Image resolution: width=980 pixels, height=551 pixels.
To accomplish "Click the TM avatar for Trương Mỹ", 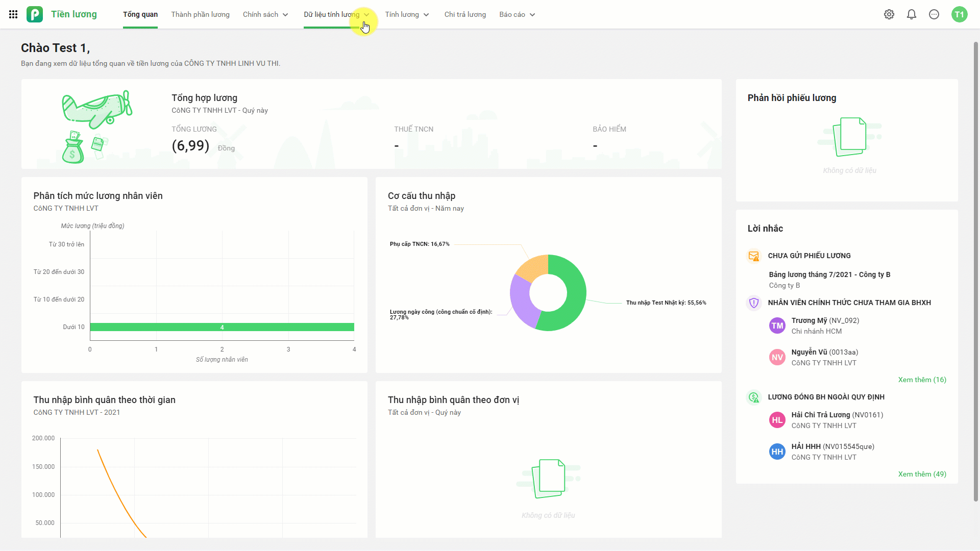I will 777,325.
